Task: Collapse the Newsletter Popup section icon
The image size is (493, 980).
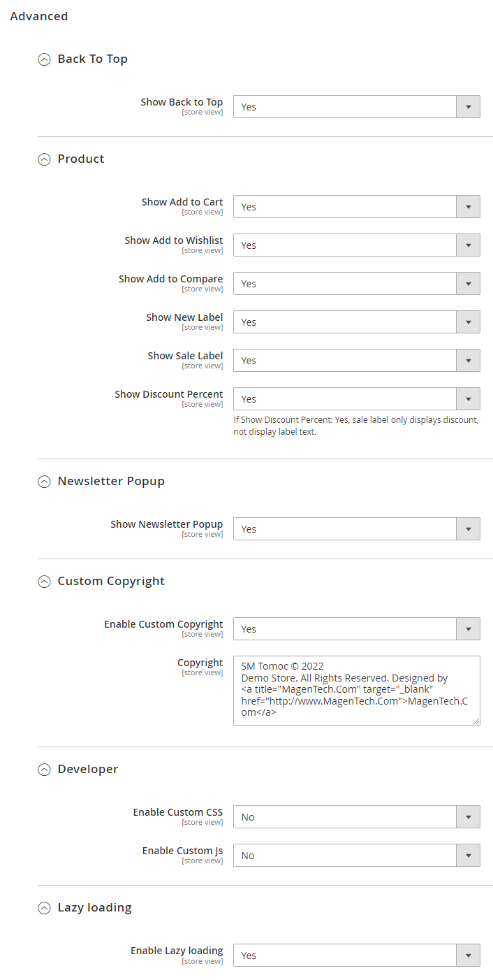Action: point(44,482)
